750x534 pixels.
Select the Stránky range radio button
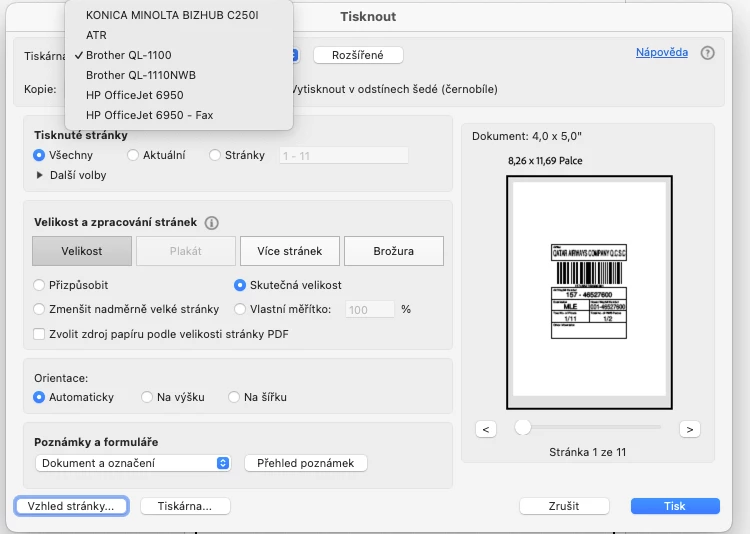pos(215,155)
